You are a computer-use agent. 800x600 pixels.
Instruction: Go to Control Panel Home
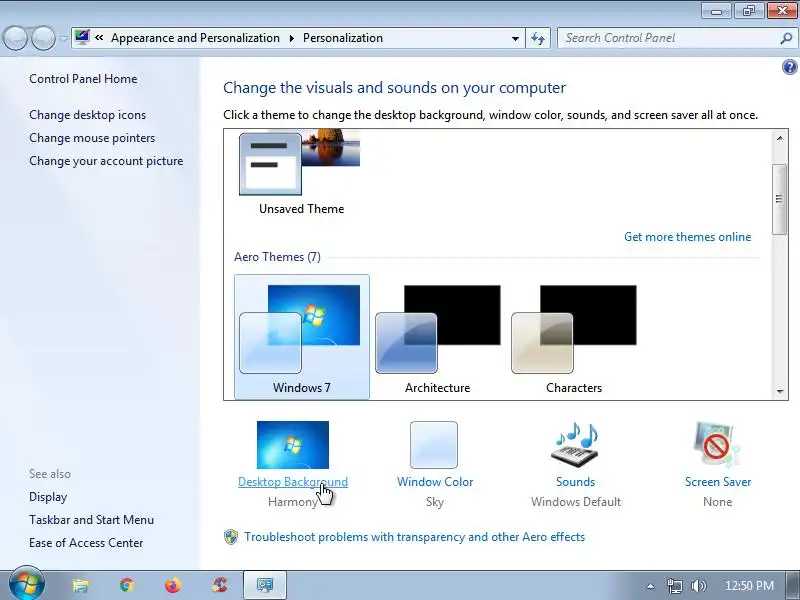pos(83,79)
